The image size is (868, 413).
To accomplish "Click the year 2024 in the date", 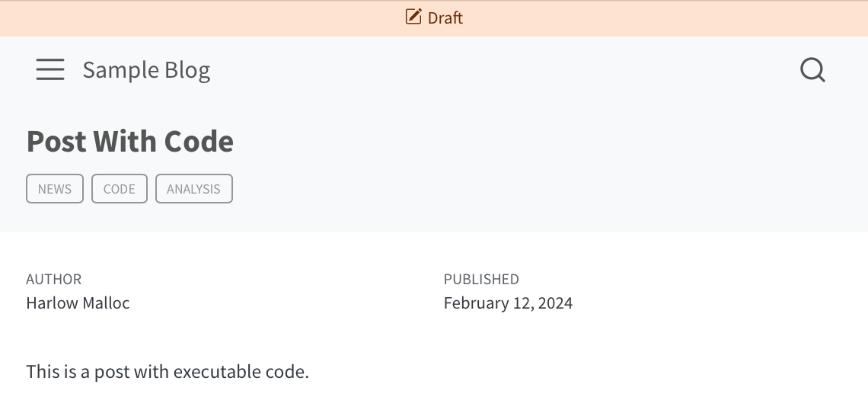I will [555, 303].
